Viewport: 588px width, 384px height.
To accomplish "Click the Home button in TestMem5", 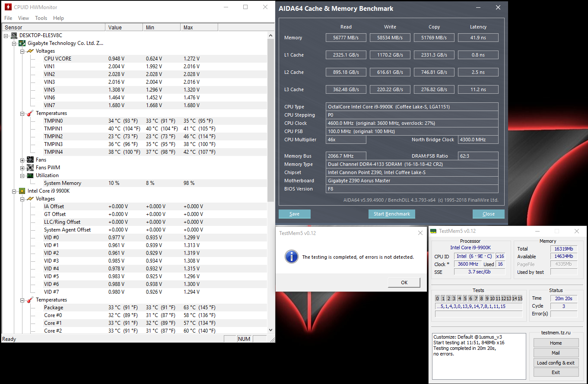I will pyautogui.click(x=556, y=343).
